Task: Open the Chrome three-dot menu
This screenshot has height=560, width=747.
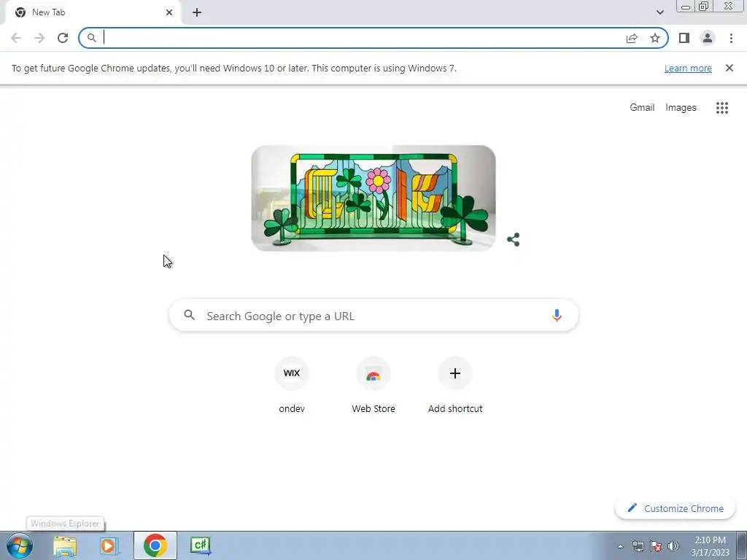Action: 731,38
